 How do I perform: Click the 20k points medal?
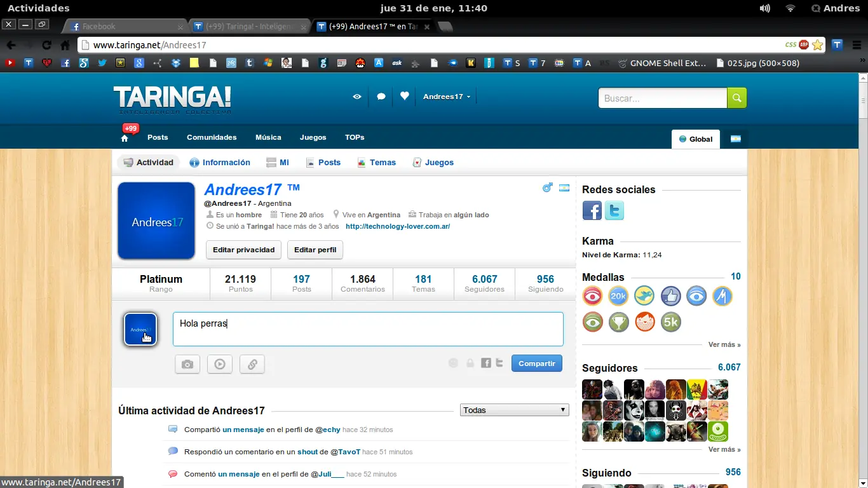pyautogui.click(x=618, y=296)
